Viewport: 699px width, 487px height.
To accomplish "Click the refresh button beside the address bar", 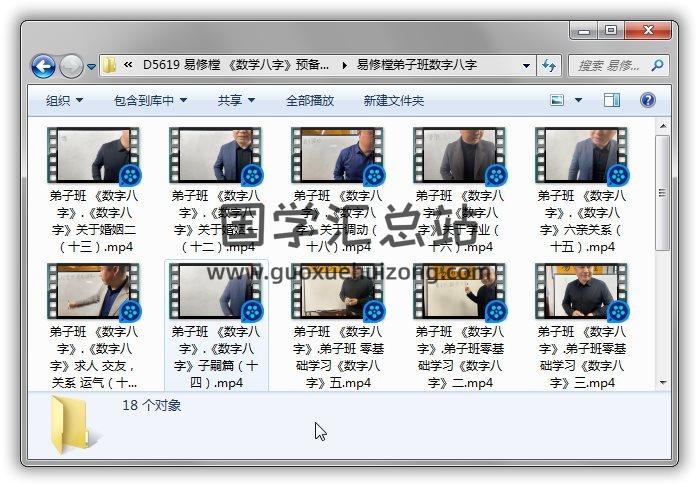I will click(x=548, y=66).
